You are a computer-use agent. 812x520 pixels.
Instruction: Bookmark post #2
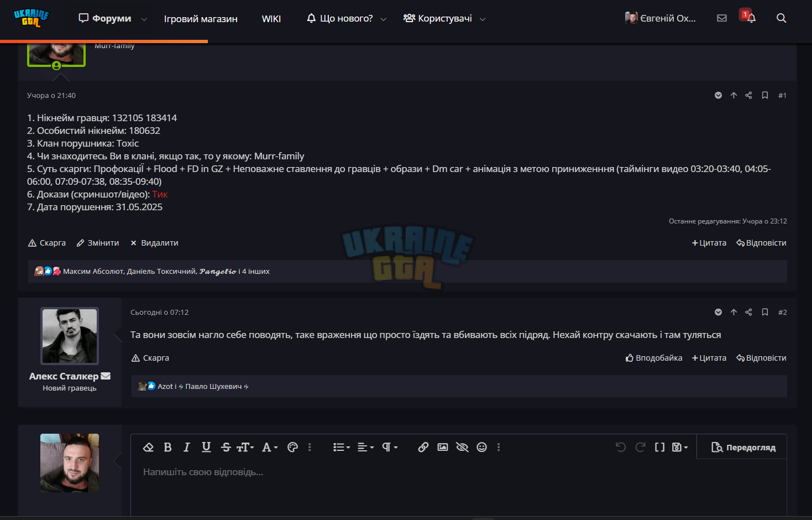click(x=765, y=312)
